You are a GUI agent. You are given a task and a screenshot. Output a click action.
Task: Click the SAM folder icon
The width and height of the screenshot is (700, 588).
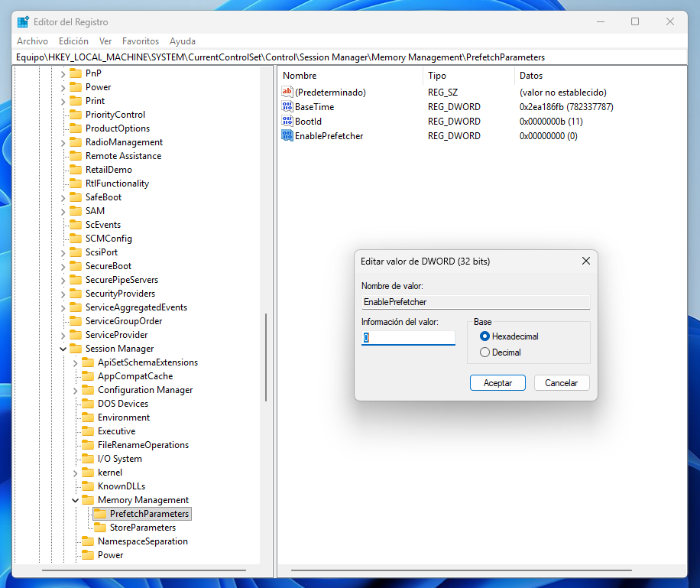pos(76,211)
